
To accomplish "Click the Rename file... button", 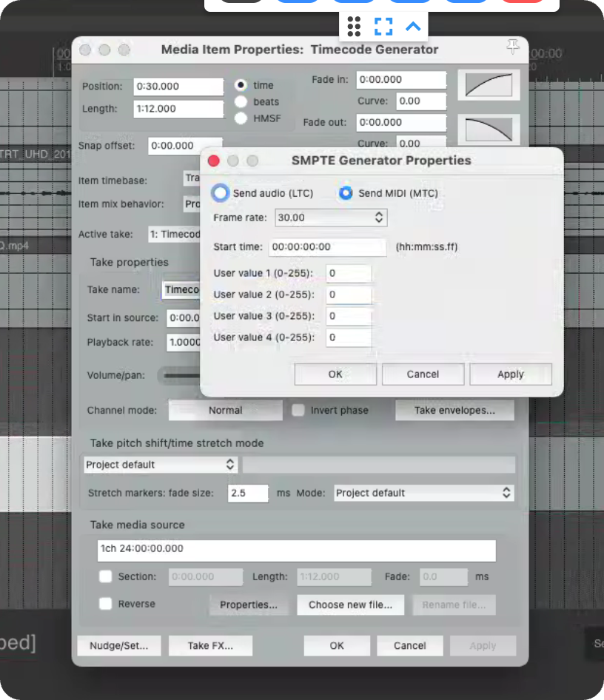I will [x=454, y=605].
